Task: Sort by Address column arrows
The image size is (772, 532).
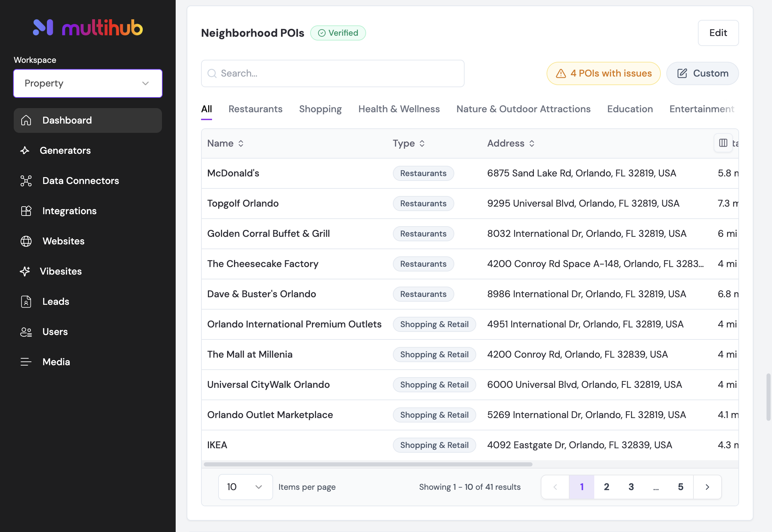Action: (x=532, y=143)
